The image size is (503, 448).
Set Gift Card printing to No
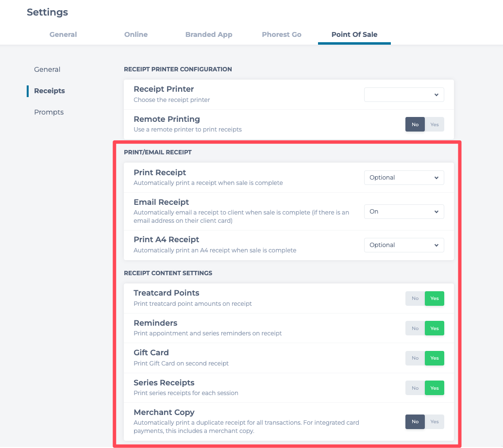coord(415,358)
